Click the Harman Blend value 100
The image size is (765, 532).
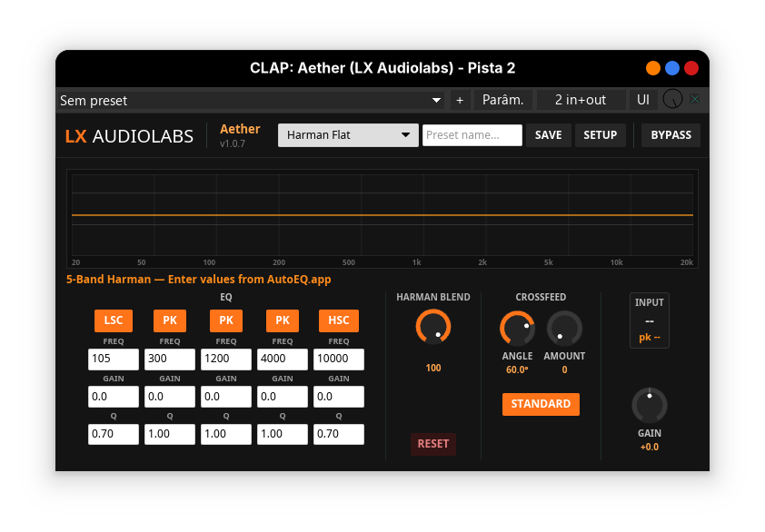pos(433,368)
